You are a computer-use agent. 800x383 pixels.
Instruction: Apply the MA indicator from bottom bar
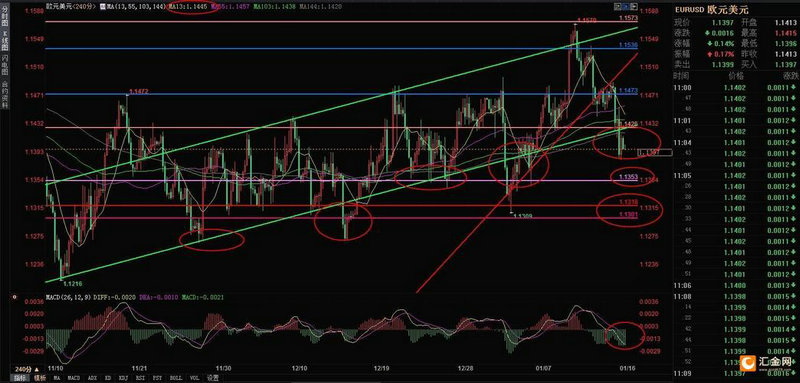click(x=57, y=378)
